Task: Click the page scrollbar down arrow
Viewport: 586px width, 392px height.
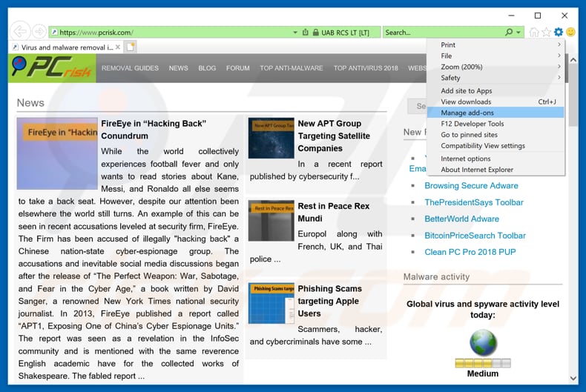Action: pyautogui.click(x=573, y=378)
